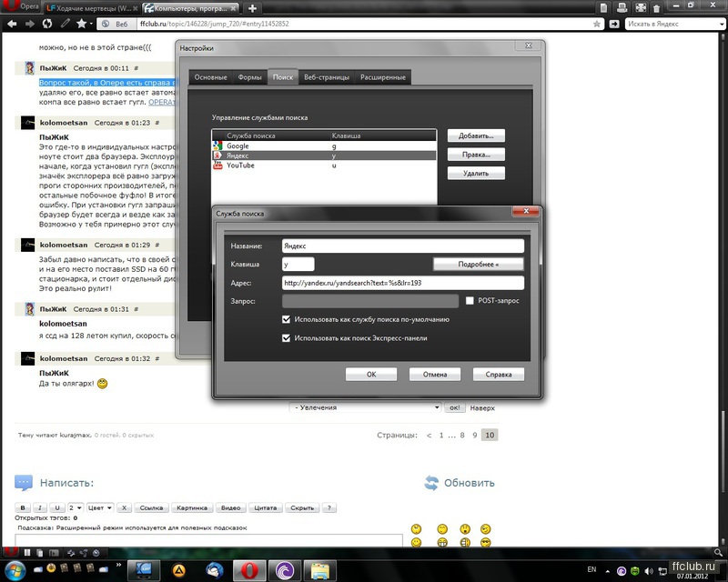
Task: Click Справка in search service dialog
Action: pyautogui.click(x=498, y=375)
